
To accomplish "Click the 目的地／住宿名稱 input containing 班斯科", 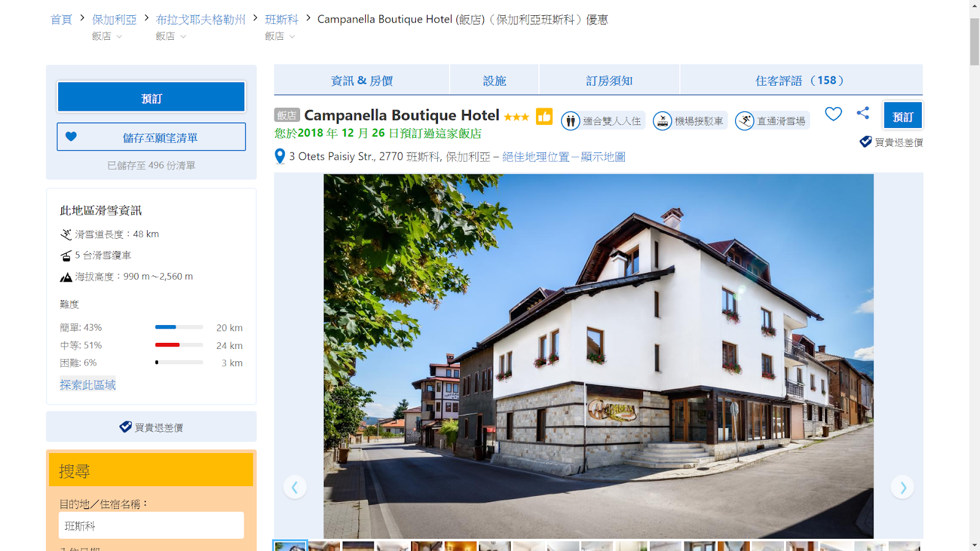I will coord(151,525).
